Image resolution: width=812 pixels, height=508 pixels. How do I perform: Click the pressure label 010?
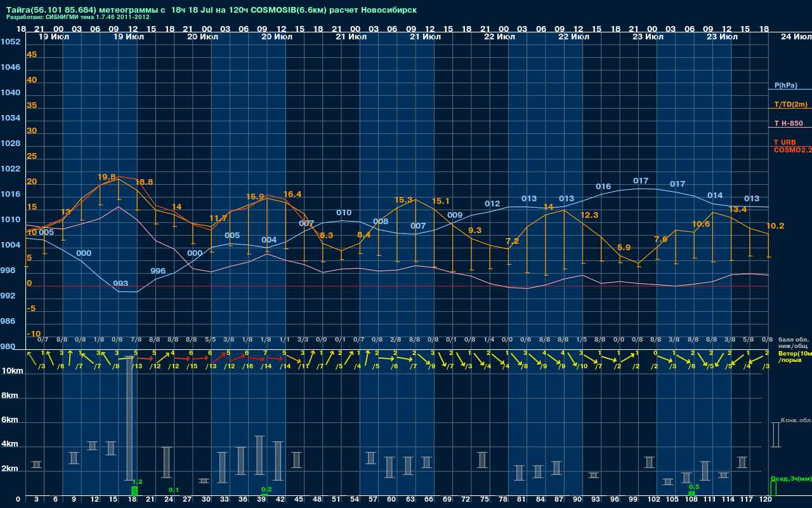coord(344,213)
